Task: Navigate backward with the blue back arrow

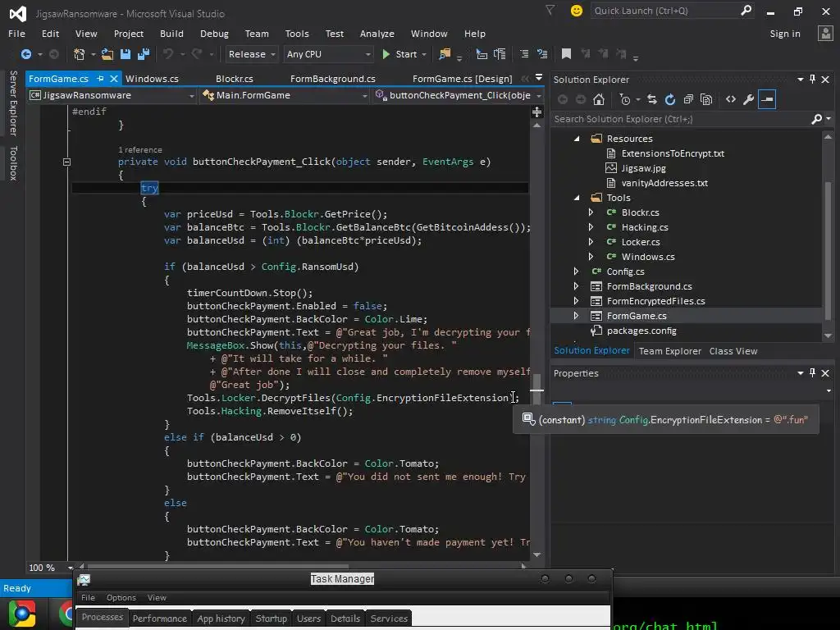Action: pyautogui.click(x=25, y=54)
